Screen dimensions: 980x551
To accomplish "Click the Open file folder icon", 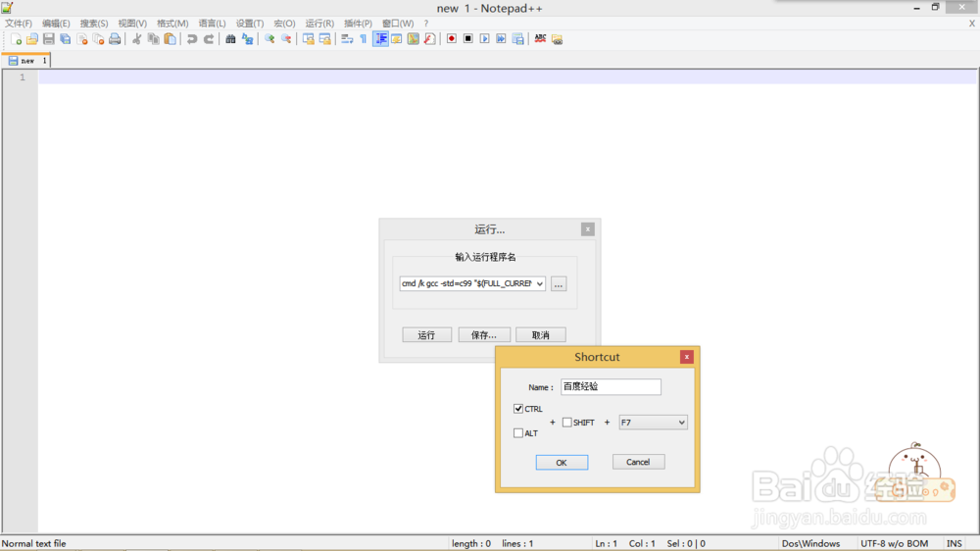I will coord(32,39).
